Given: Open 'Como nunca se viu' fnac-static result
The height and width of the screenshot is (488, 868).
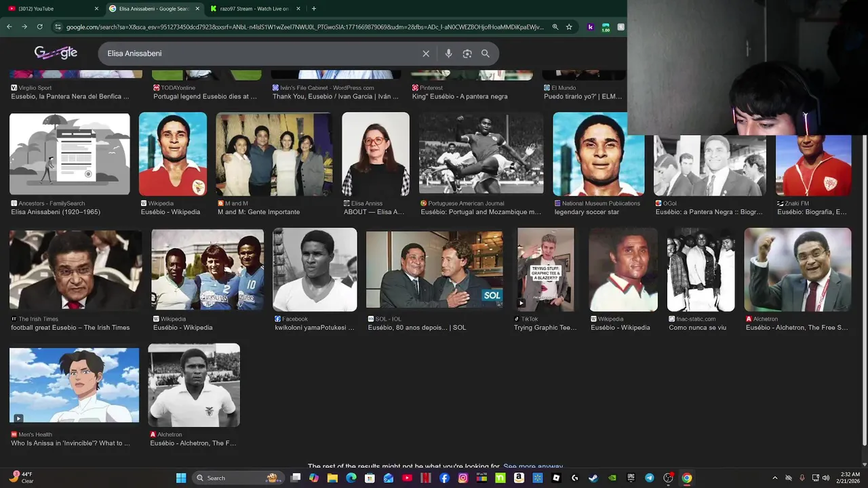Looking at the screenshot, I should (697, 328).
